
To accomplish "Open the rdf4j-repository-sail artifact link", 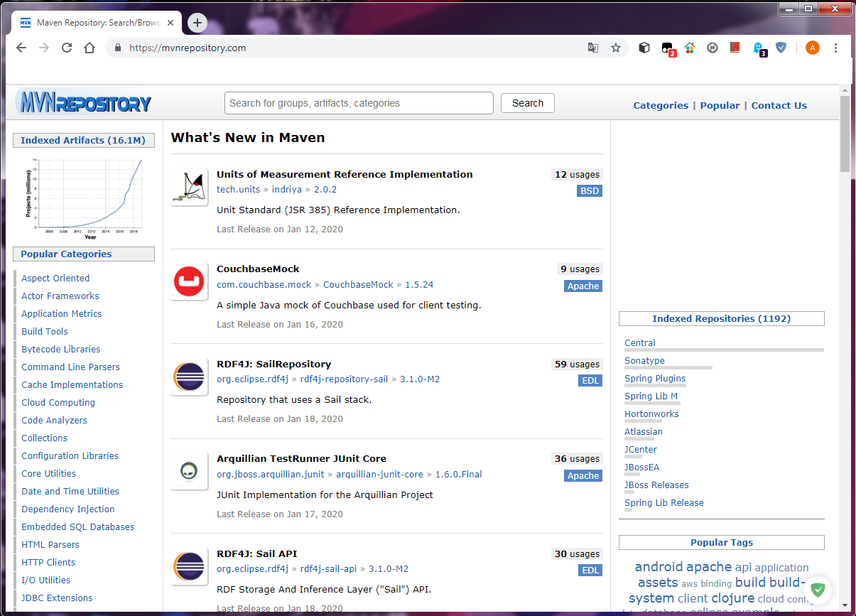I will coord(345,379).
